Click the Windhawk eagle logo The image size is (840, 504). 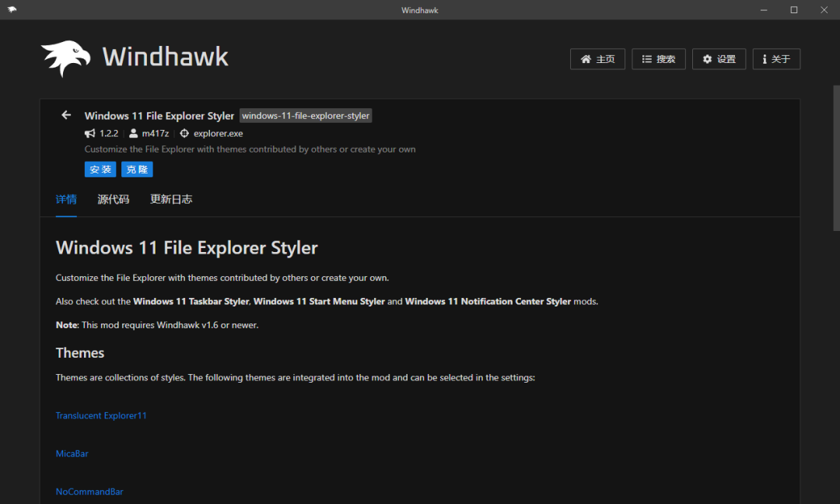65,58
